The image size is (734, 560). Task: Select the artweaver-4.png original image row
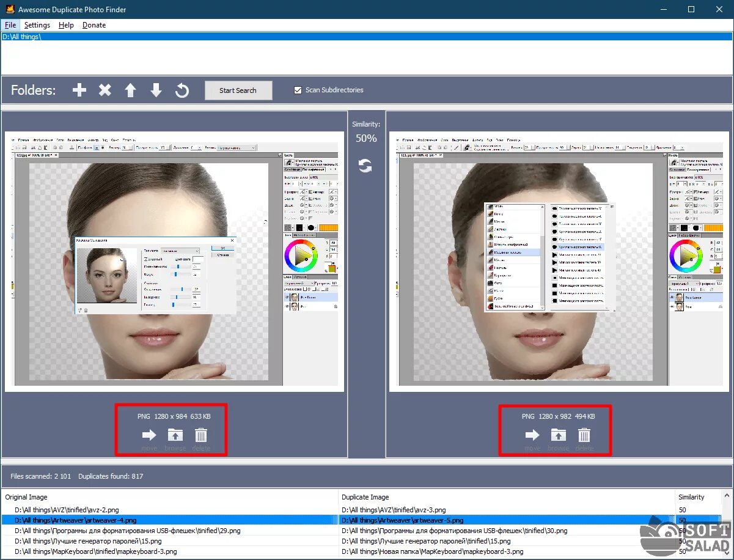pyautogui.click(x=169, y=520)
